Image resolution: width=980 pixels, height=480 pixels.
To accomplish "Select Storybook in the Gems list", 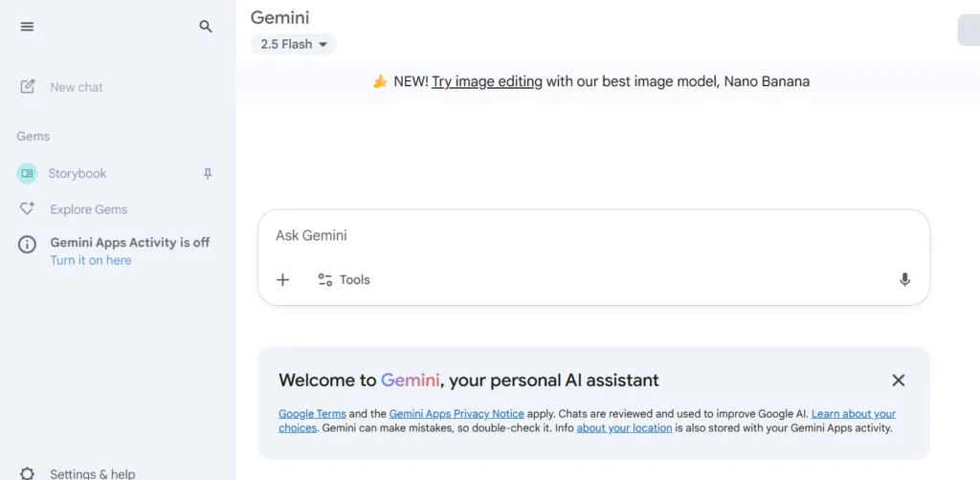I will tap(77, 173).
